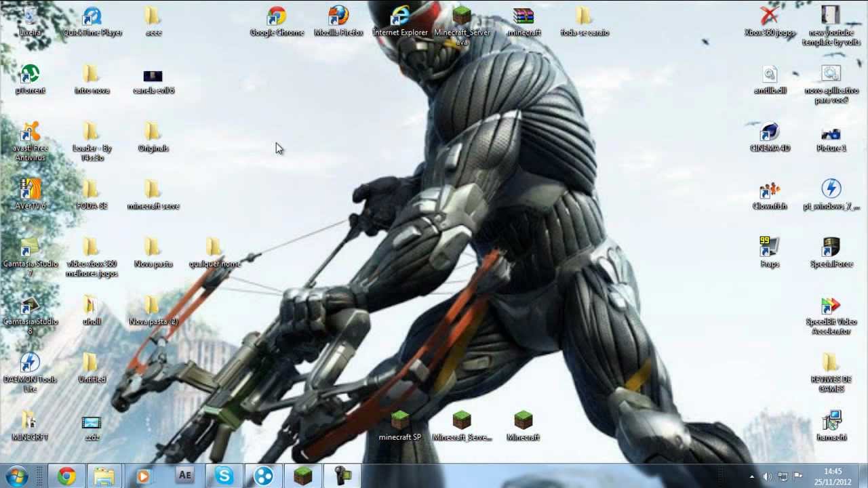
Task: Select the pt_windows_7 DAEMON image icon
Action: click(831, 195)
